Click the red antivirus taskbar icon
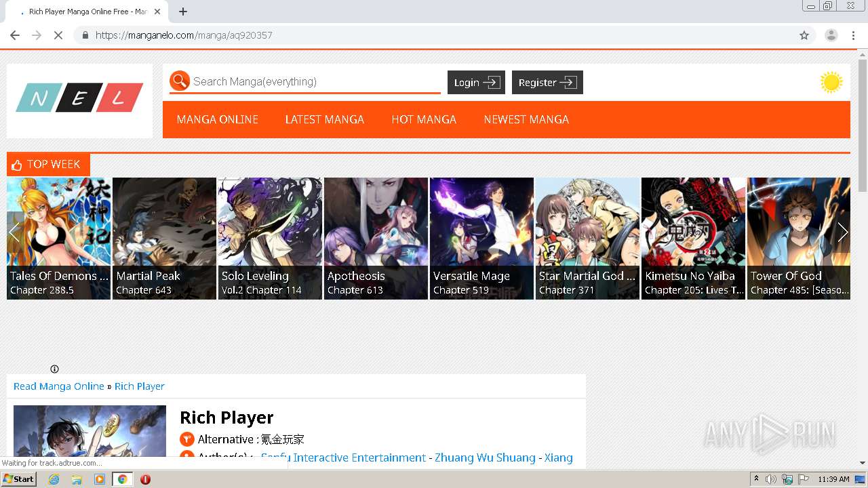The image size is (868, 488). (145, 479)
